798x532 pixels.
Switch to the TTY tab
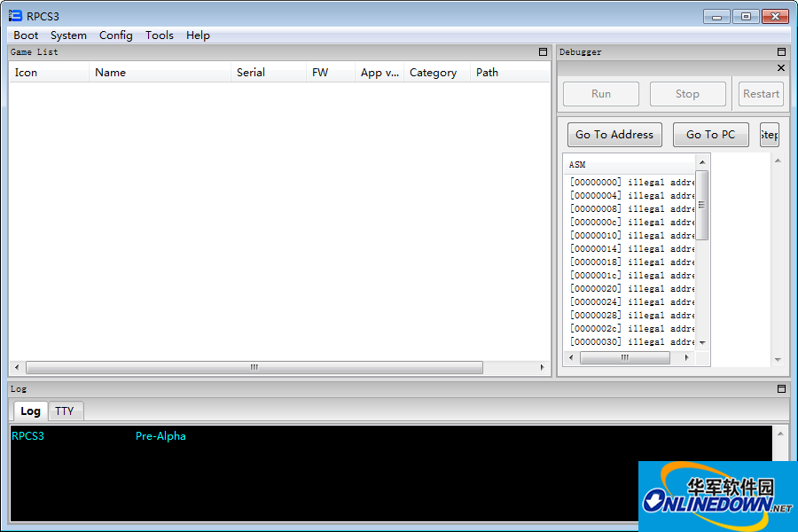click(x=65, y=411)
